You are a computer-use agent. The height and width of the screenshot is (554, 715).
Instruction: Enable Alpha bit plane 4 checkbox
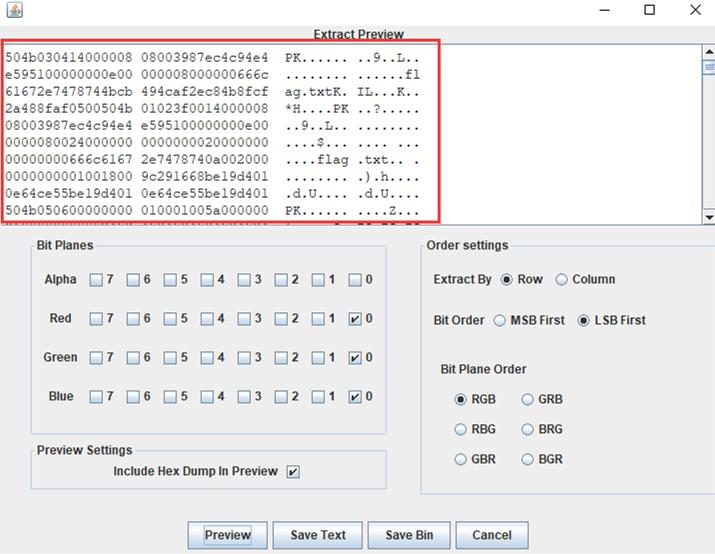207,280
